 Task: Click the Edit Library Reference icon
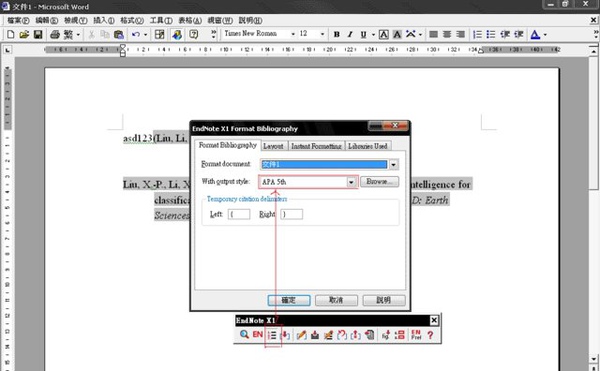pos(328,335)
